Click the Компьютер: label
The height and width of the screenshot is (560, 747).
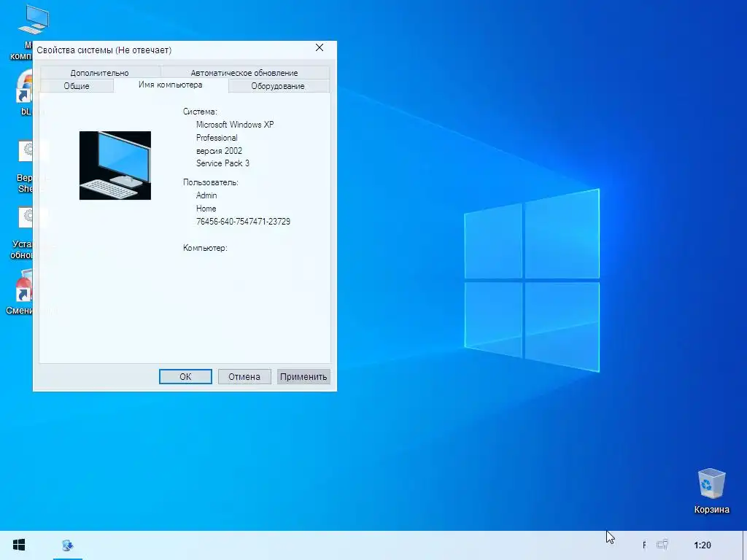(x=205, y=248)
